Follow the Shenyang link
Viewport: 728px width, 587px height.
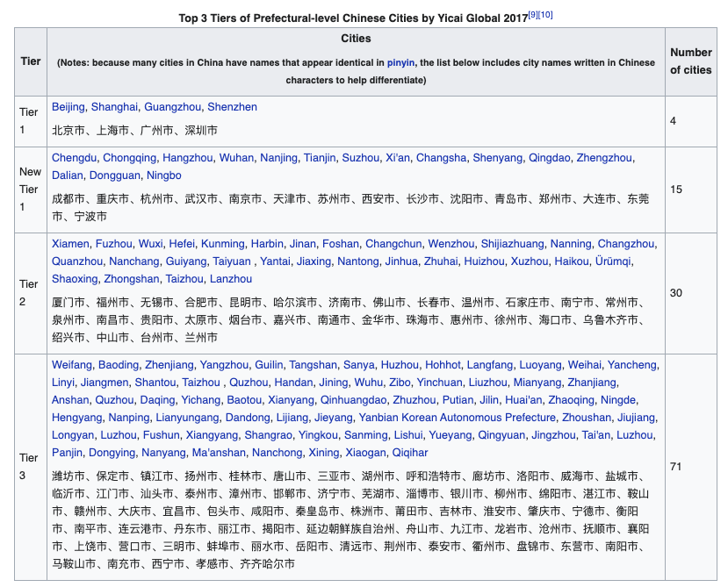click(x=498, y=158)
